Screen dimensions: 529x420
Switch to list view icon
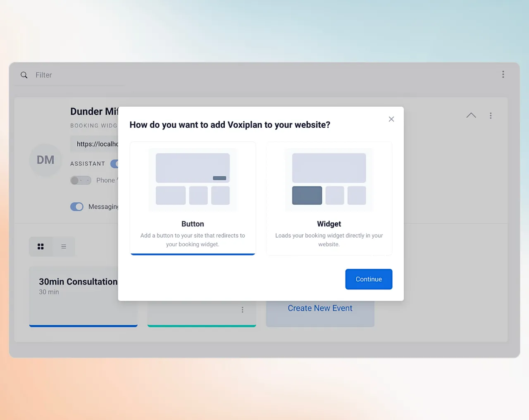[64, 246]
